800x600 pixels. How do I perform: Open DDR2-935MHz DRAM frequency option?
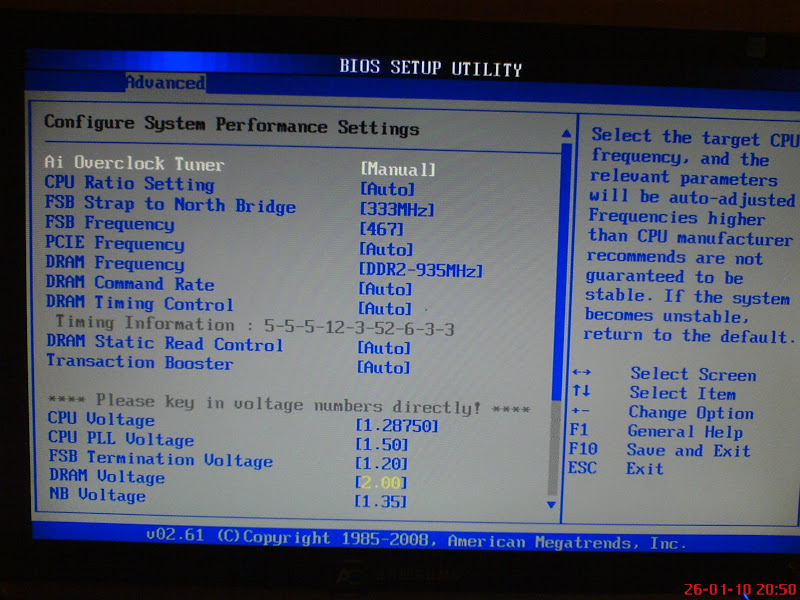(421, 269)
